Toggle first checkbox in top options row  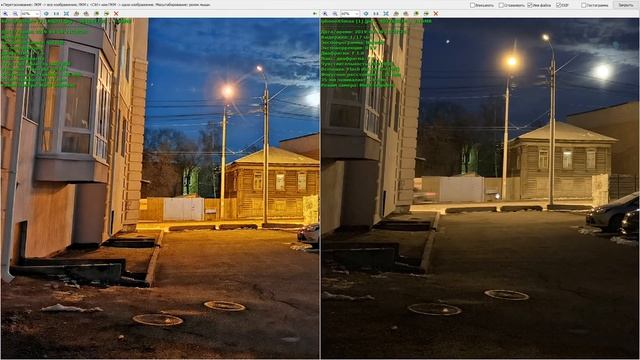click(473, 5)
